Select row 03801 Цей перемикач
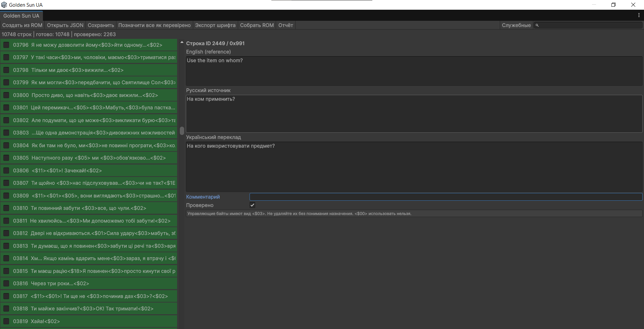The image size is (644, 329). 89,108
